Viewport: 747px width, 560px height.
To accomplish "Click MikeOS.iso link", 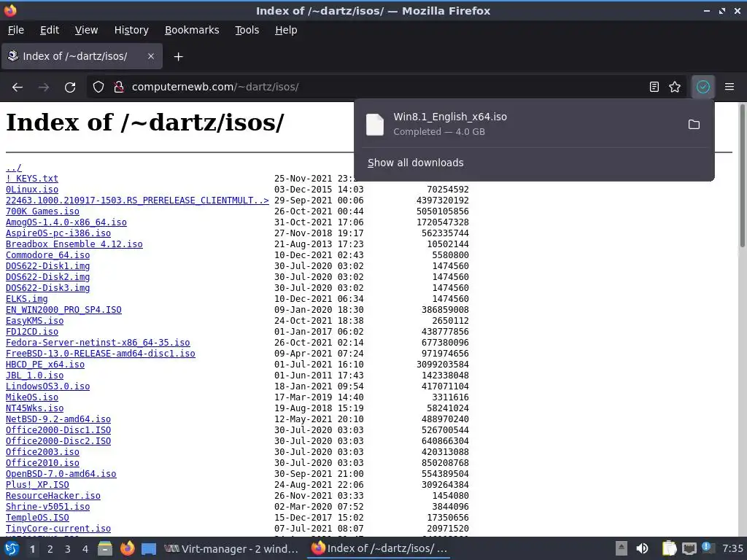I will coord(32,397).
